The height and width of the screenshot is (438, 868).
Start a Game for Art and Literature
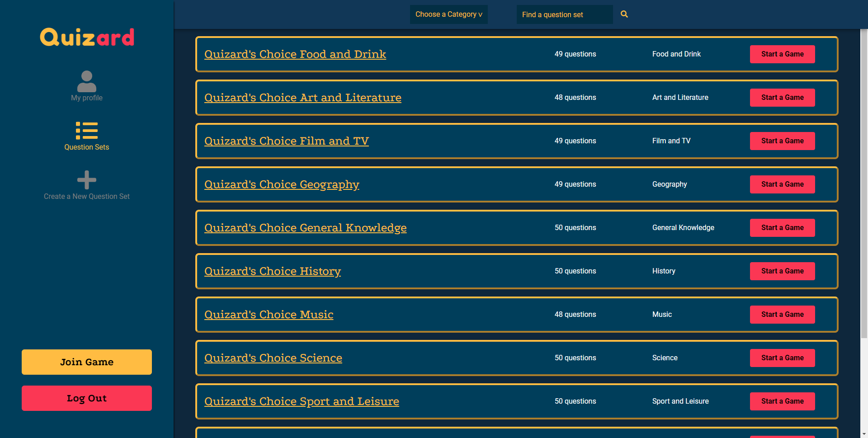(783, 98)
